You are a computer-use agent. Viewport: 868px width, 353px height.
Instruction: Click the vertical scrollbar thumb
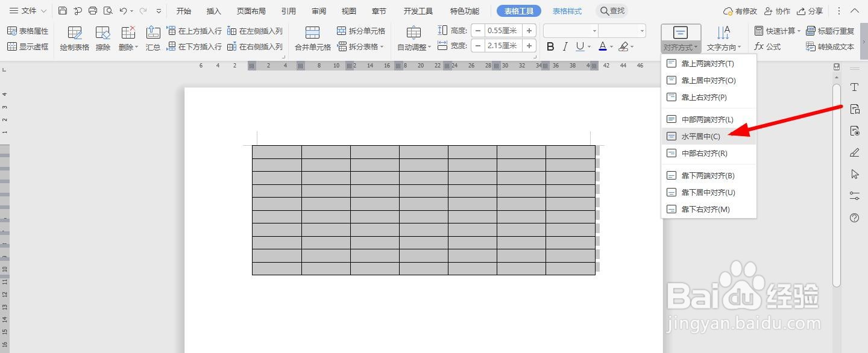[837, 185]
